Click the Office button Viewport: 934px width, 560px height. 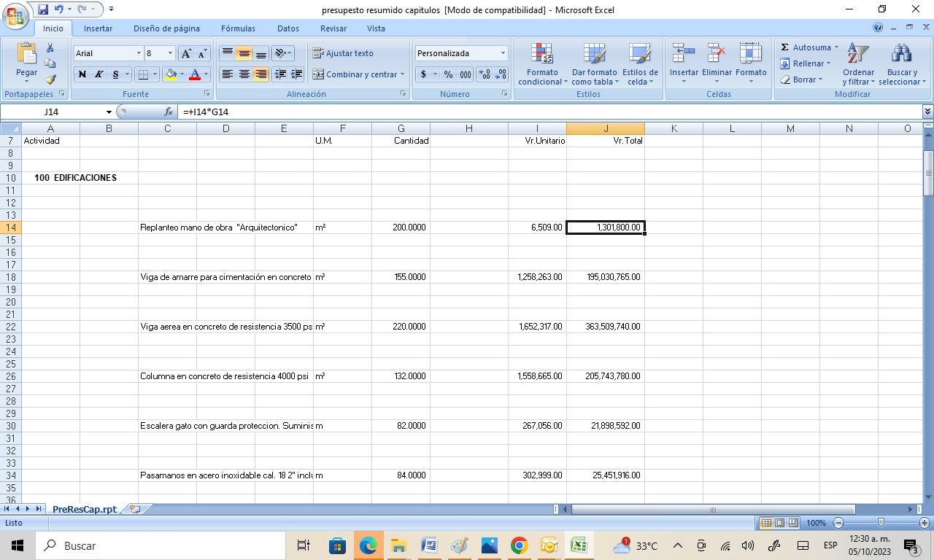(16, 15)
